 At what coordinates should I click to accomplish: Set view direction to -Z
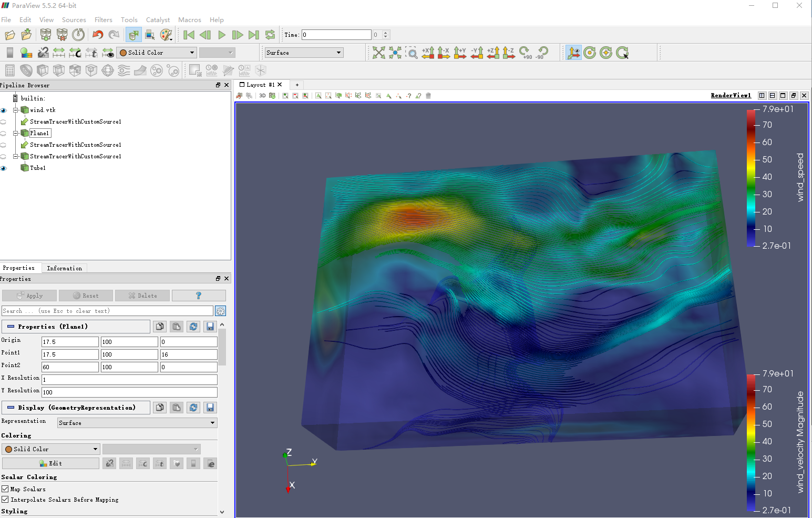click(509, 53)
